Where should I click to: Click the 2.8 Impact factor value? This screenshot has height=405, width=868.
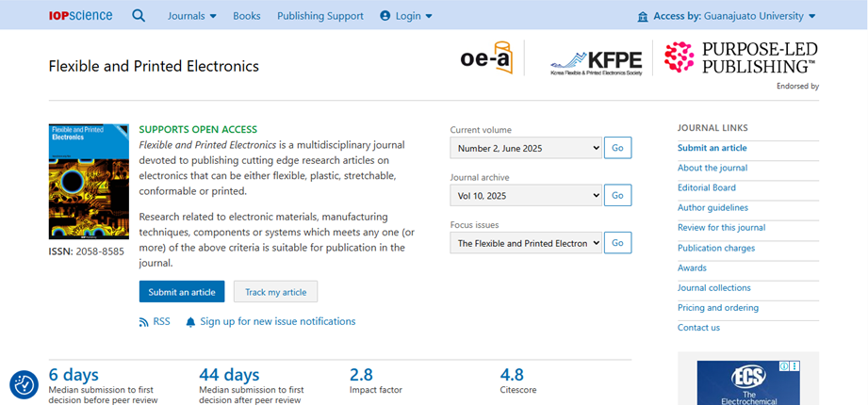361,375
